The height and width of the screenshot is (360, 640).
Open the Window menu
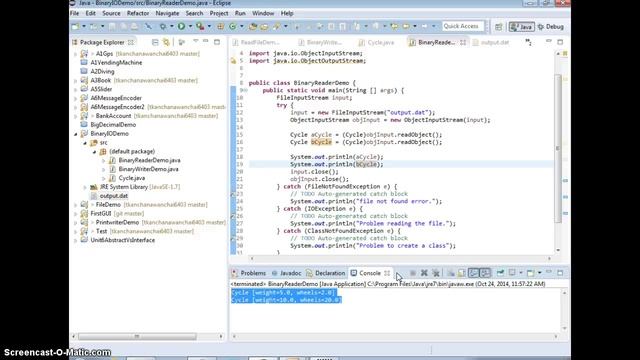pos(263,13)
